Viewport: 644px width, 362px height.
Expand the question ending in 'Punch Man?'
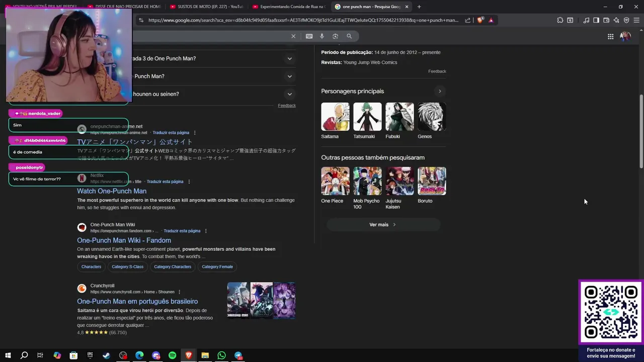(x=290, y=76)
